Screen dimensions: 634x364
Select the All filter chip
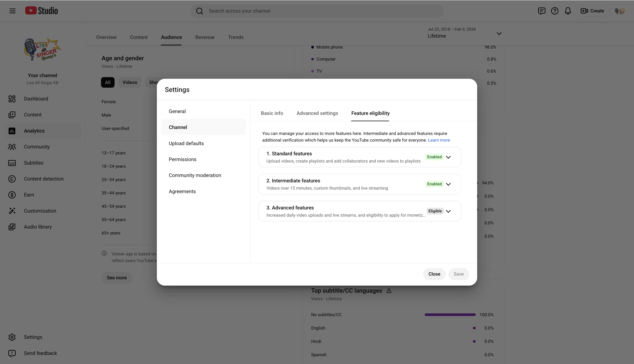(108, 82)
